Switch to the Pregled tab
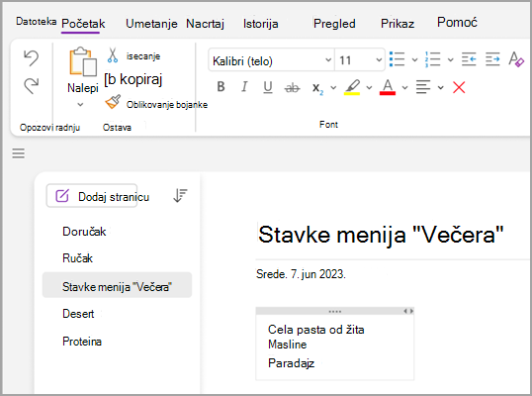 (x=334, y=24)
